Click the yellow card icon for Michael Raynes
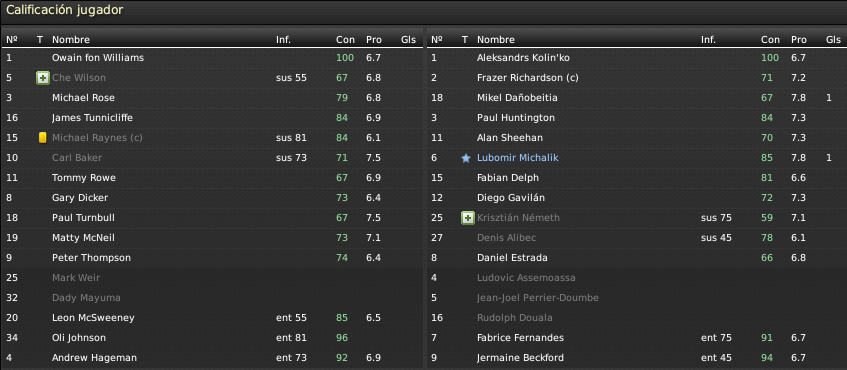The width and height of the screenshot is (847, 370). click(43, 138)
